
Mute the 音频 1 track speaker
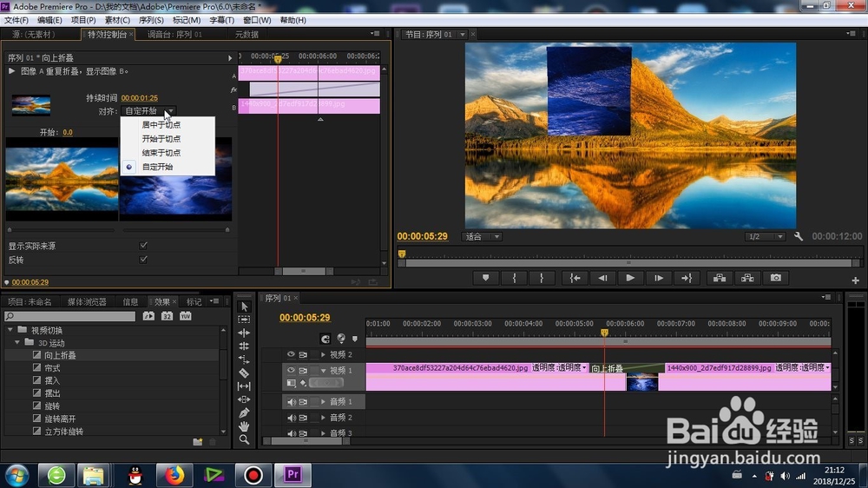pyautogui.click(x=291, y=401)
